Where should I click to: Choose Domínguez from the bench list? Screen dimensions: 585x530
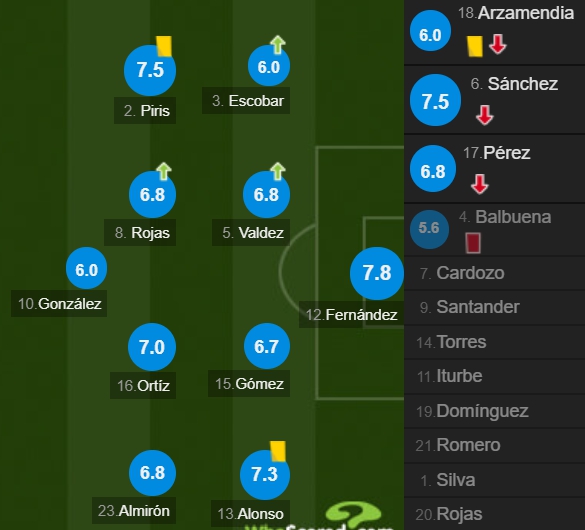coord(495,411)
